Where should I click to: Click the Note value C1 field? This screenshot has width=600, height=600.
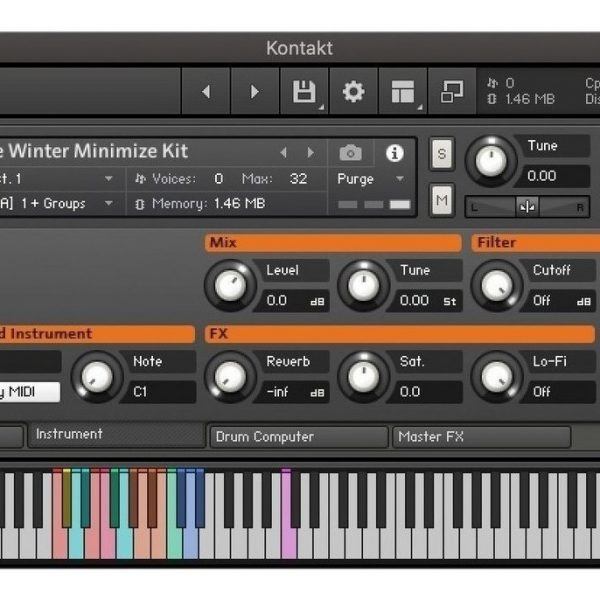[x=160, y=392]
